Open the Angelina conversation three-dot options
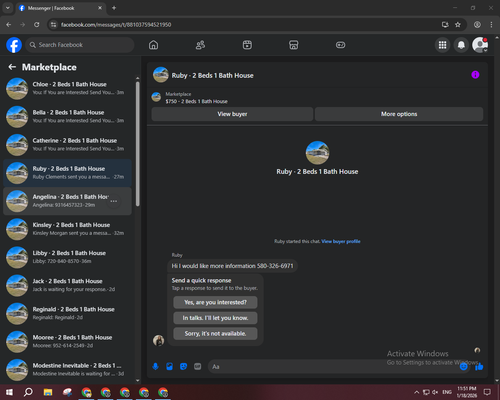The image size is (500, 400). tap(114, 201)
